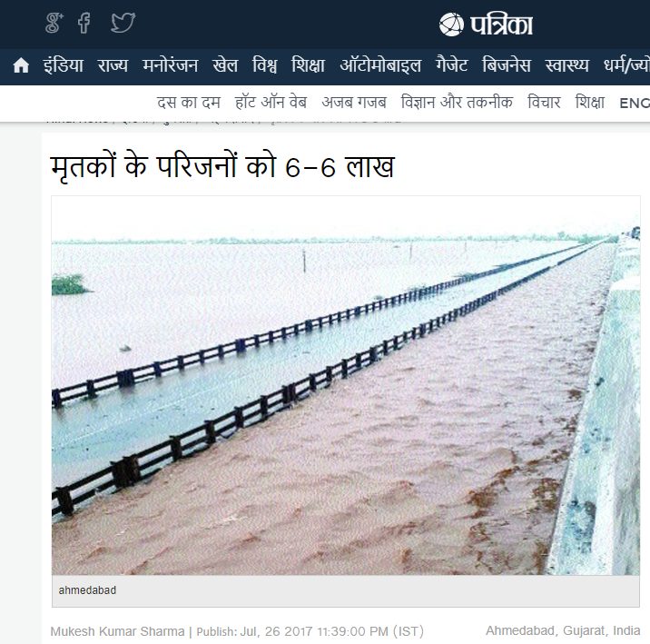Select ऑटोमोबाइल in the main nav
Image resolution: width=650 pixels, height=644 pixels.
tap(380, 65)
